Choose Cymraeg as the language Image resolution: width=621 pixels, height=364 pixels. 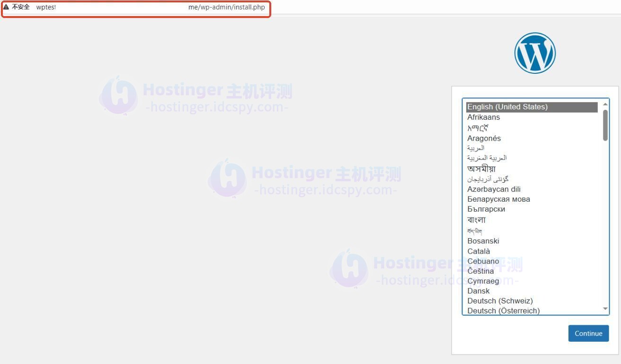point(484,281)
